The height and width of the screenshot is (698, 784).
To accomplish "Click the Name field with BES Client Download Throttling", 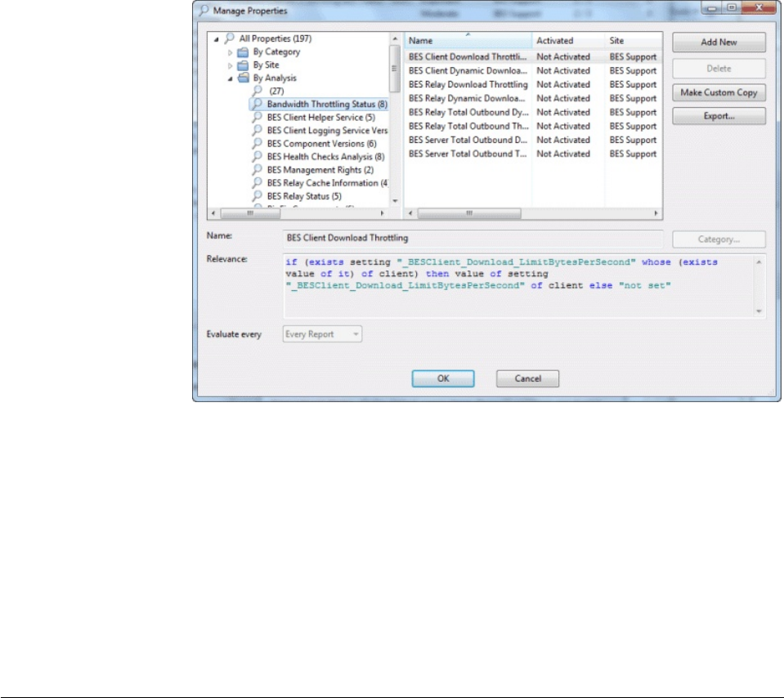I will (x=473, y=239).
